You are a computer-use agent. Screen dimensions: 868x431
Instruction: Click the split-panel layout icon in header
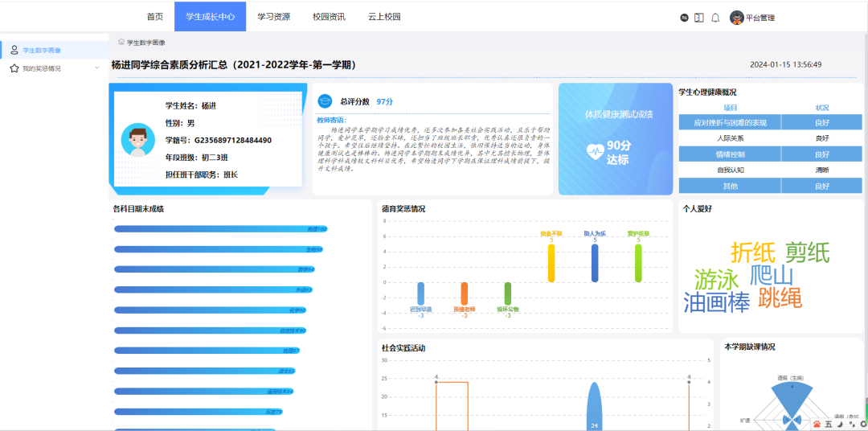[x=699, y=18]
